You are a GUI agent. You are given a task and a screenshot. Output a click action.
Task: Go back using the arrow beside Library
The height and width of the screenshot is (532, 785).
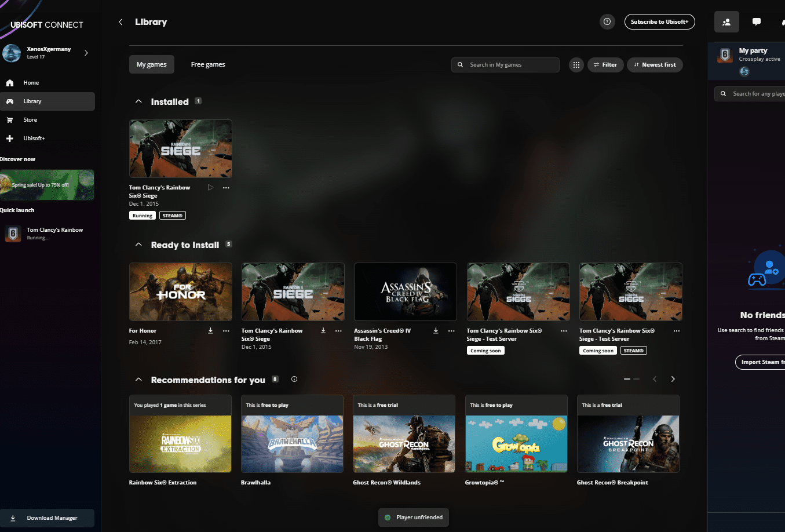[121, 22]
